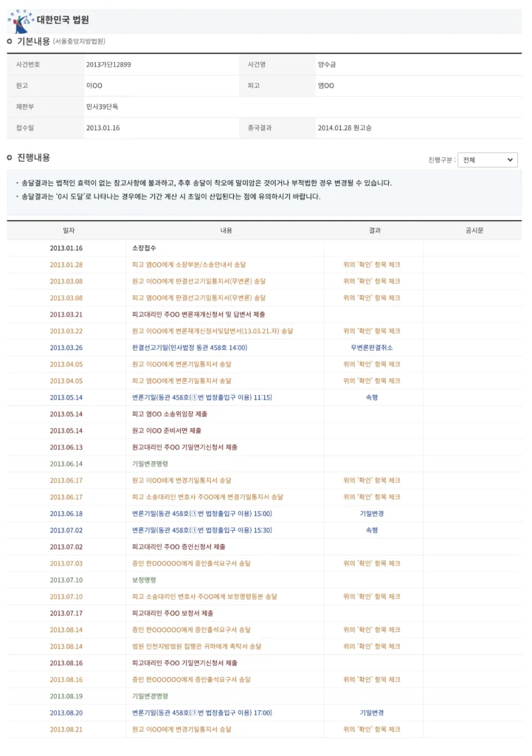This screenshot has width=532, height=756.
Task: Click 원고 이OO에게 변론재개신청서및답변서 송달 entry
Action: coord(213,331)
